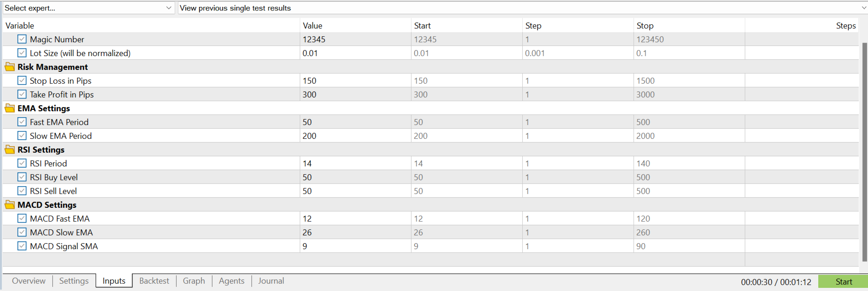The height and width of the screenshot is (291, 868).
Task: Click the green Start button
Action: [843, 282]
